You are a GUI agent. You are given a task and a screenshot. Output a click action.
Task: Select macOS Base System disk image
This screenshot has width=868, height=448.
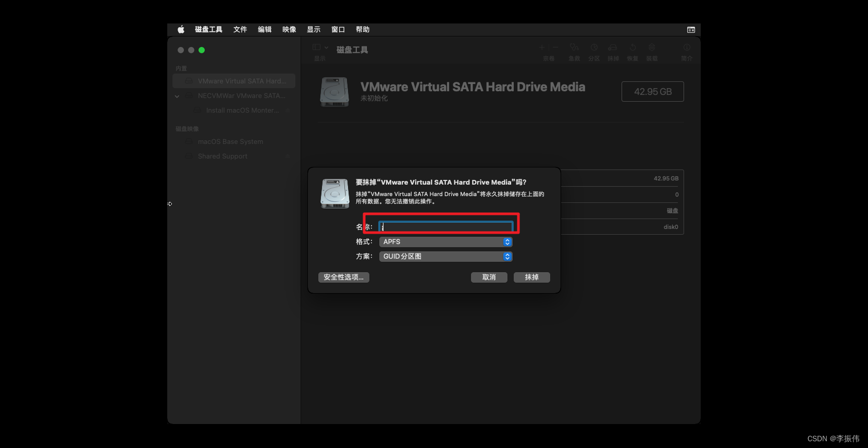point(234,141)
